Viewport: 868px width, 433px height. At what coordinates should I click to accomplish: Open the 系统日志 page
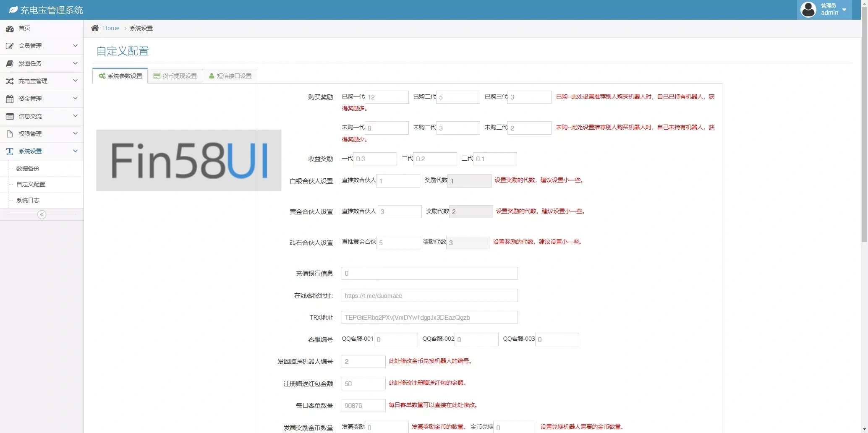(x=27, y=200)
